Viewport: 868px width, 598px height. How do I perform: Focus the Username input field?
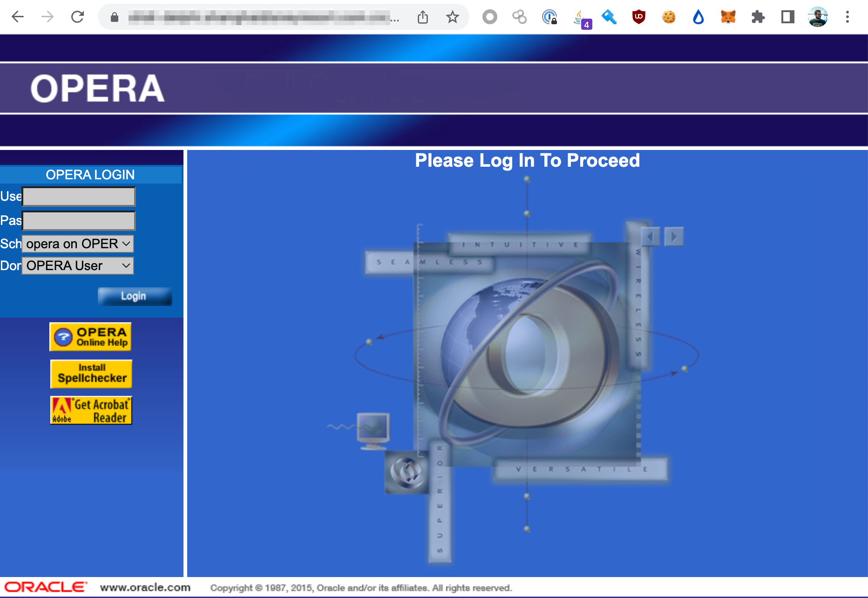tap(79, 197)
